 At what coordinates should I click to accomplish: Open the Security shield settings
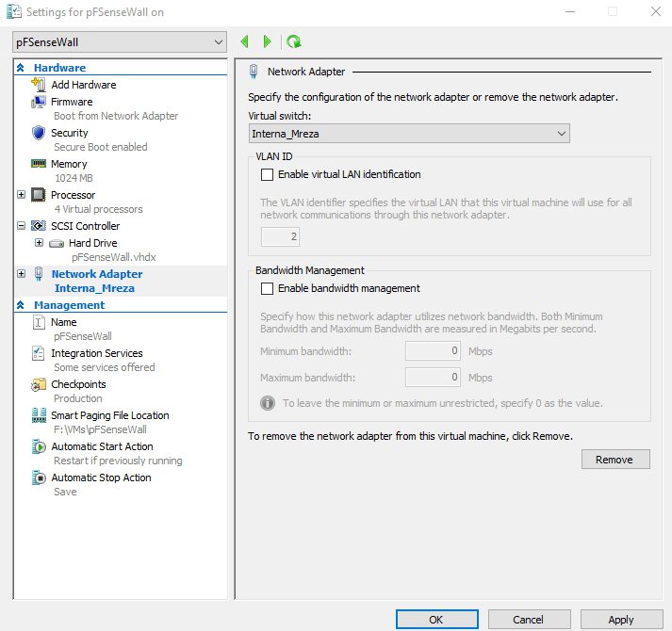pos(70,133)
